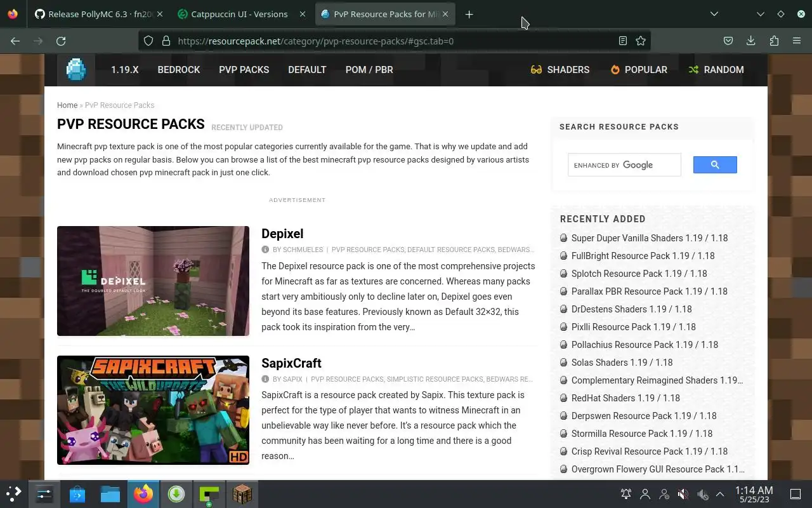Expand the list all tabs dropdown

tap(714, 14)
